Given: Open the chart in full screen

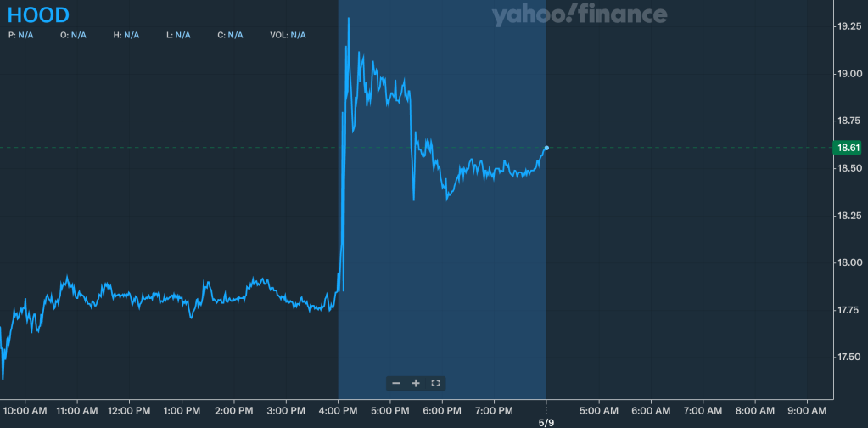Looking at the screenshot, I should click(x=435, y=383).
